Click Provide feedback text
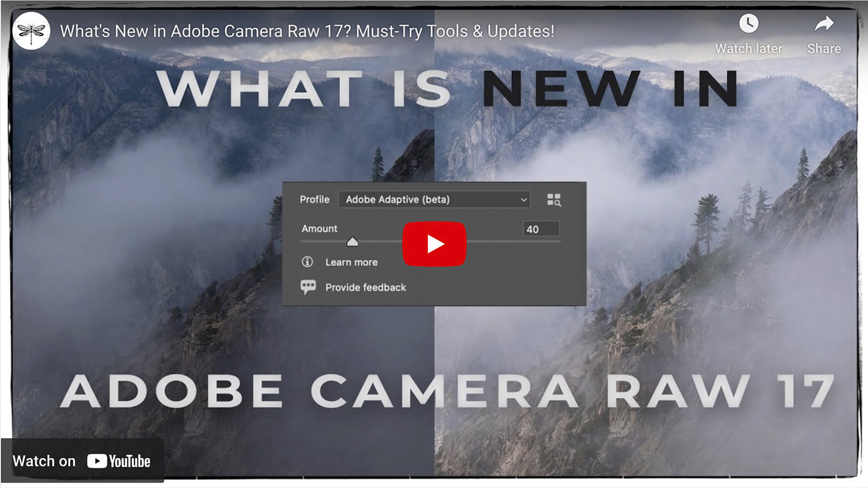The height and width of the screenshot is (488, 868). click(366, 287)
